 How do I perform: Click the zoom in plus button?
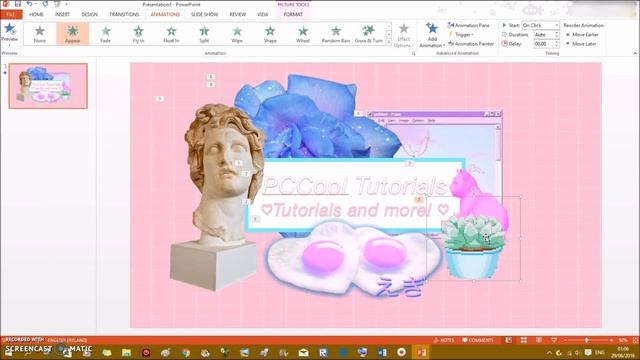pyautogui.click(x=611, y=340)
